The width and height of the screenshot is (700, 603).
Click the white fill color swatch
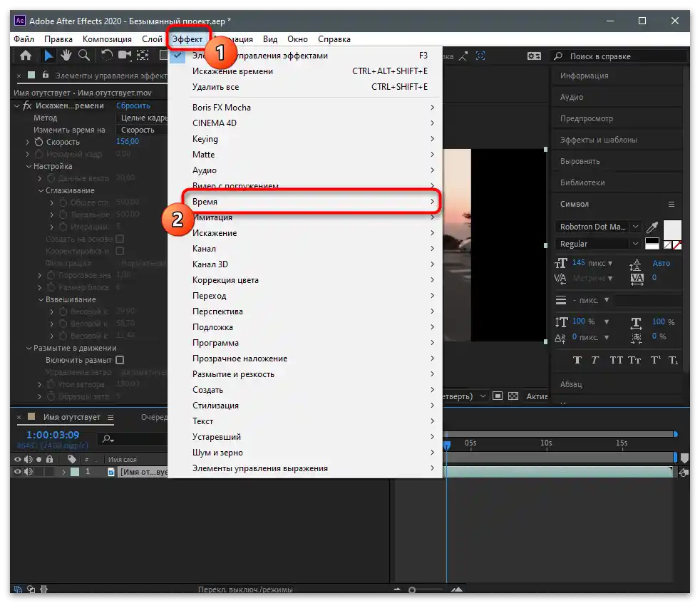tap(672, 229)
